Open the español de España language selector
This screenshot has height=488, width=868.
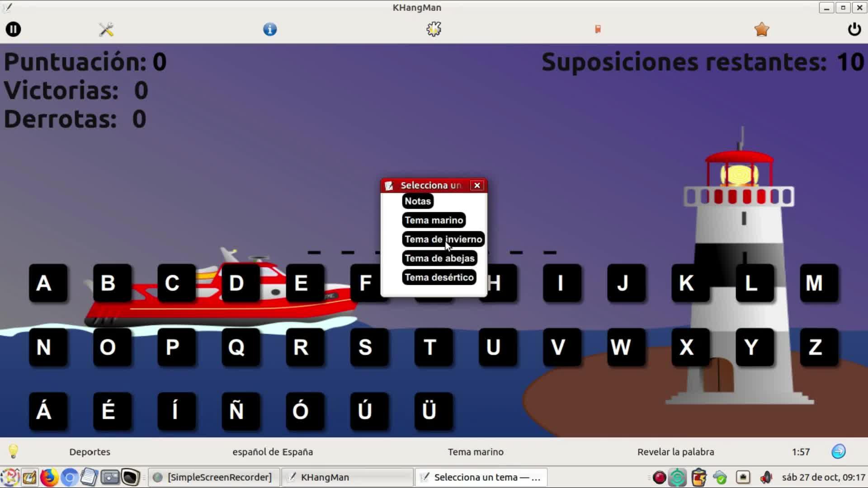click(x=273, y=452)
